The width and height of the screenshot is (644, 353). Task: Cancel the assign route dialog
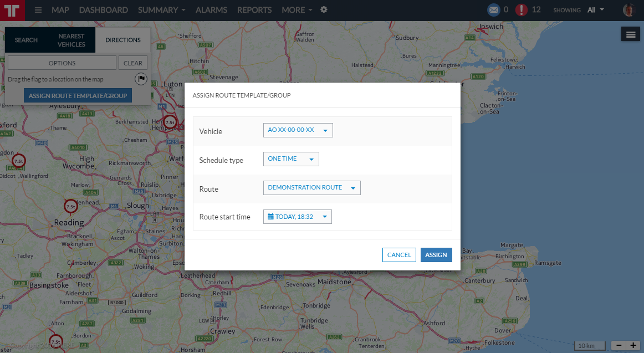tap(399, 255)
